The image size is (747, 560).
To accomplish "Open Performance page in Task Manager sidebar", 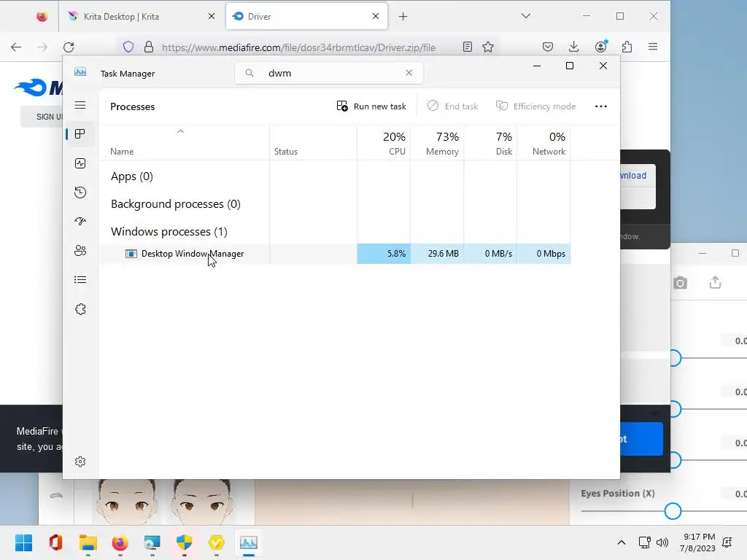I will (80, 163).
